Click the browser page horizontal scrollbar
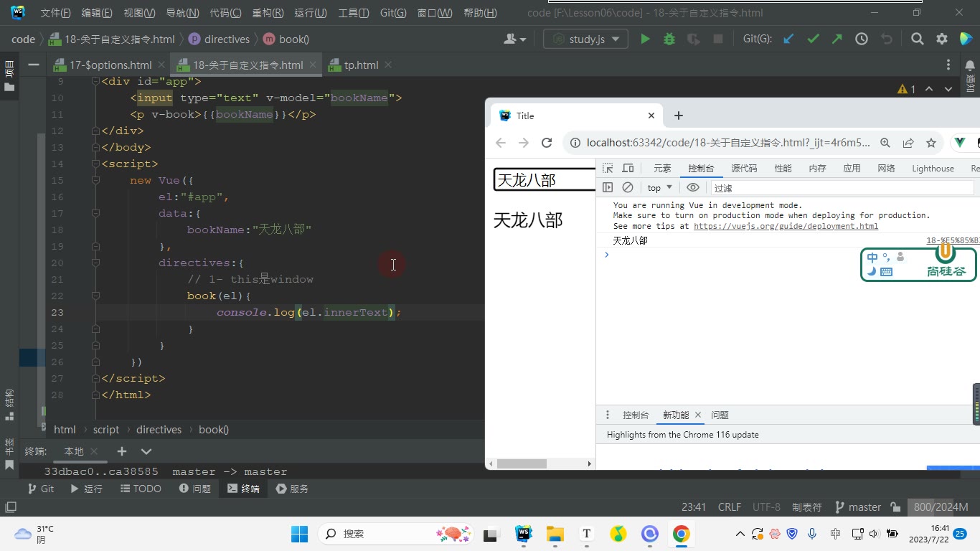This screenshot has height=551, width=980. 522,464
